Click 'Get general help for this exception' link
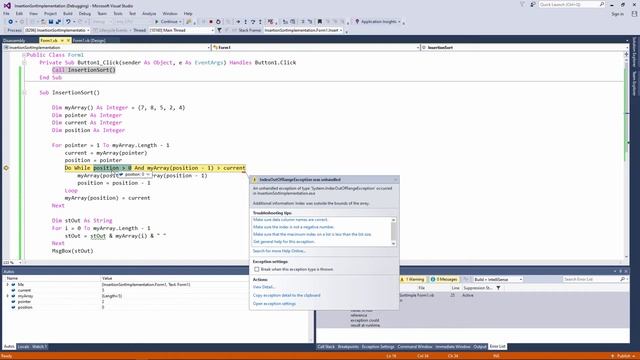 pos(284,242)
